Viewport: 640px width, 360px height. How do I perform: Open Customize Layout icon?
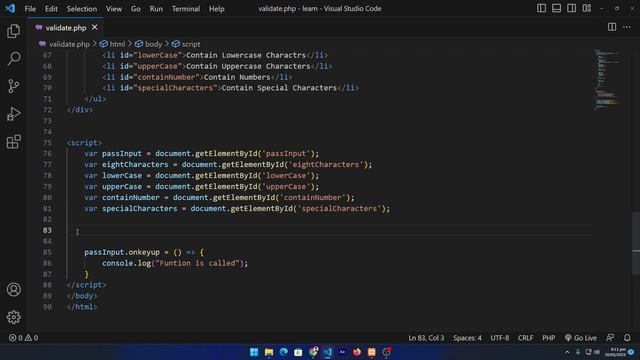click(x=587, y=8)
